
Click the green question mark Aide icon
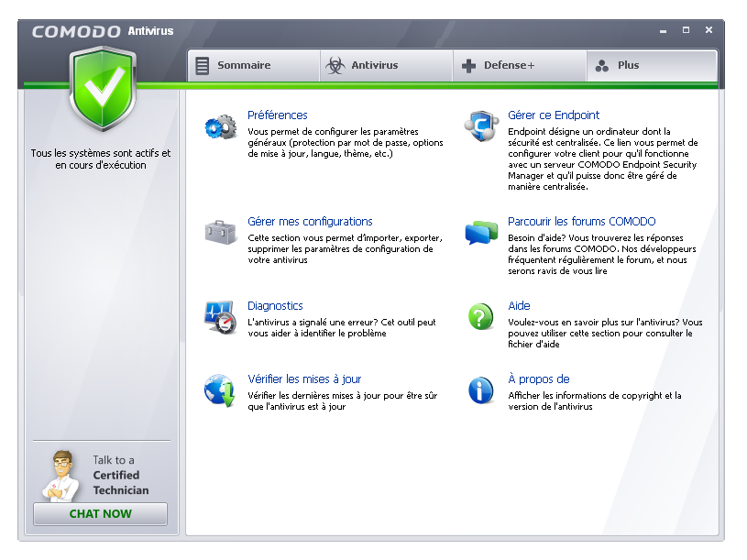481,317
